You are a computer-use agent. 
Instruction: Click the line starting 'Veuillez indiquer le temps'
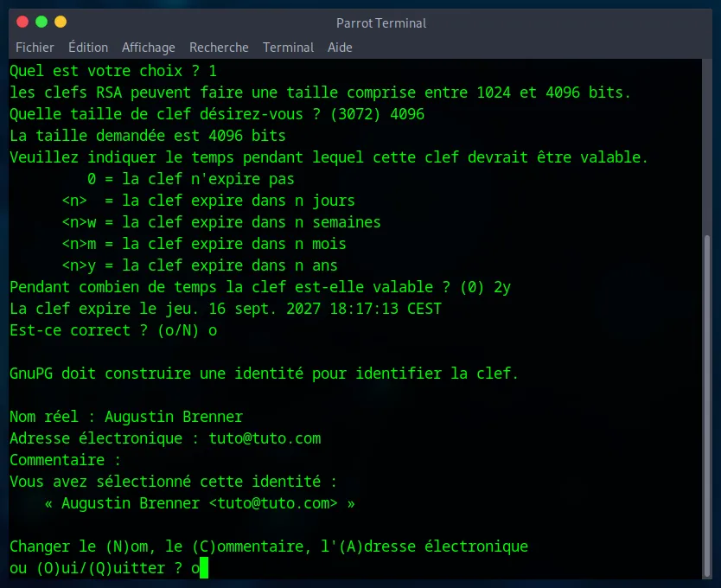(x=329, y=157)
